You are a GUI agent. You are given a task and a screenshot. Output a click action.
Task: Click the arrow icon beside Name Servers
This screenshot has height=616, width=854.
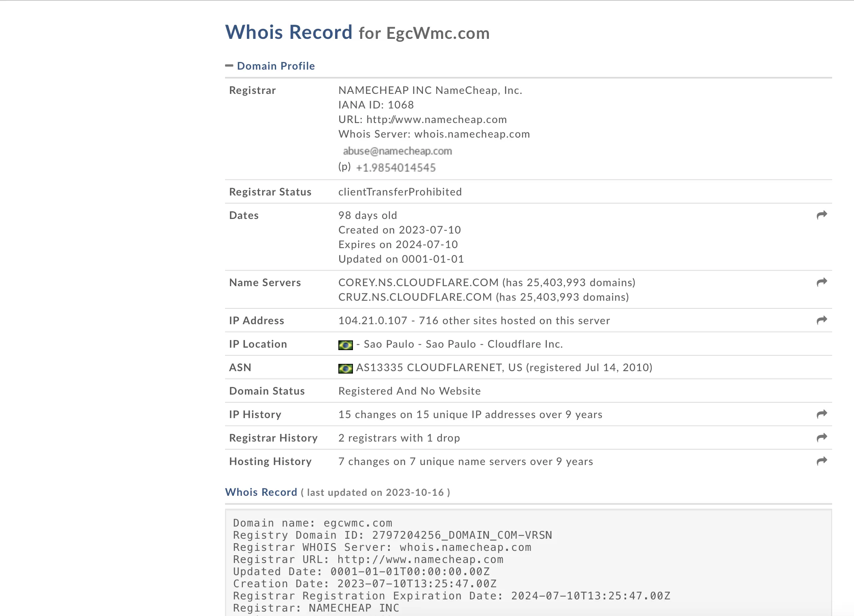(x=822, y=282)
